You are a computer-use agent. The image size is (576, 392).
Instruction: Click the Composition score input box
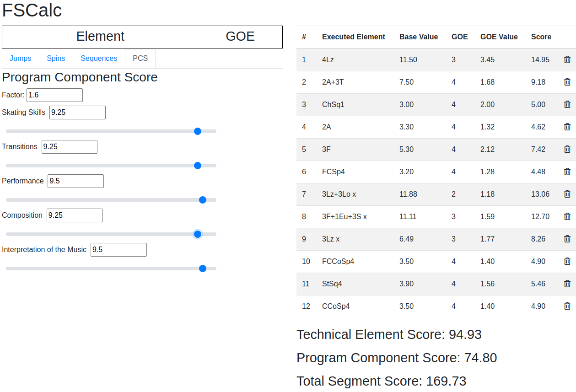click(x=75, y=215)
